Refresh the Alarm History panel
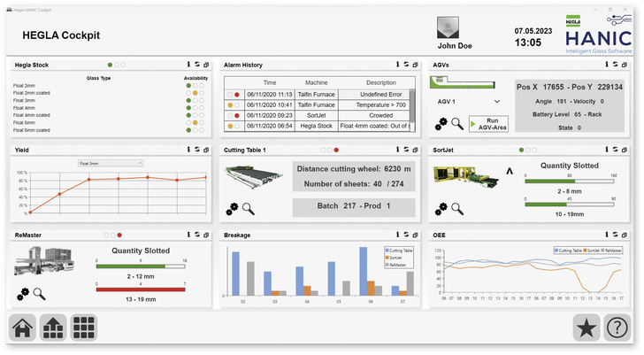This screenshot has width=644, height=355. point(405,65)
